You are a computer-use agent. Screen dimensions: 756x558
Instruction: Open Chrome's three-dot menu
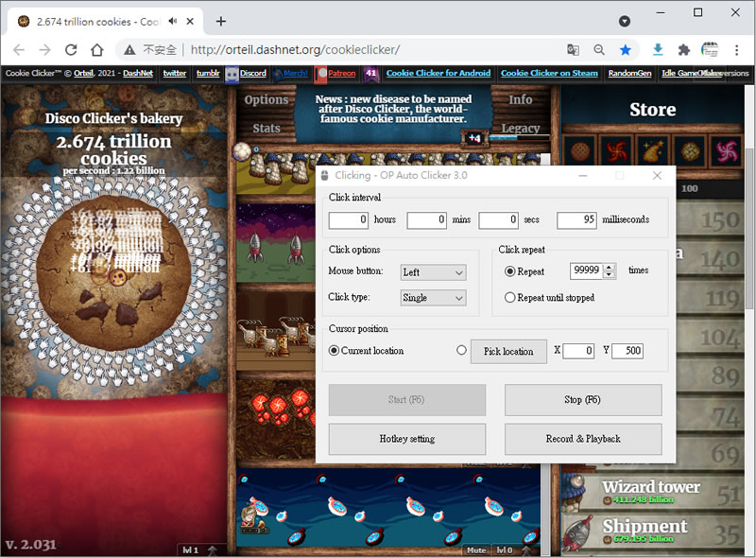click(x=736, y=50)
